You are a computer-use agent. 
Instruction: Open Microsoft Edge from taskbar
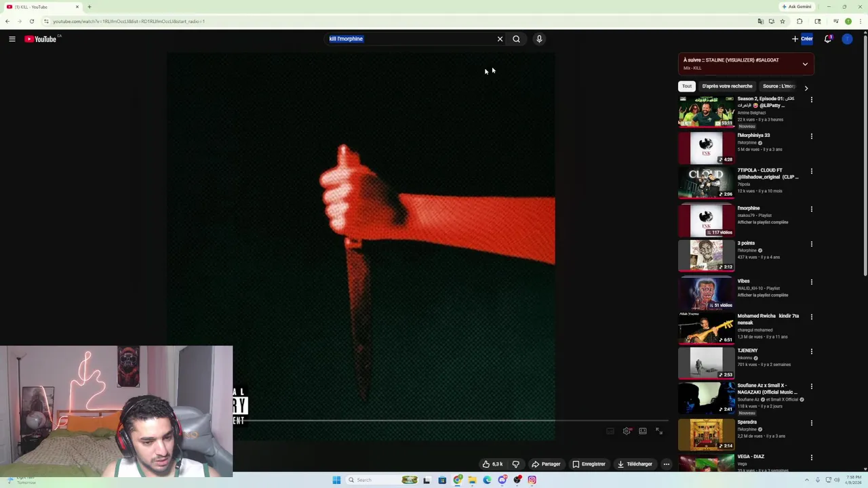click(487, 480)
